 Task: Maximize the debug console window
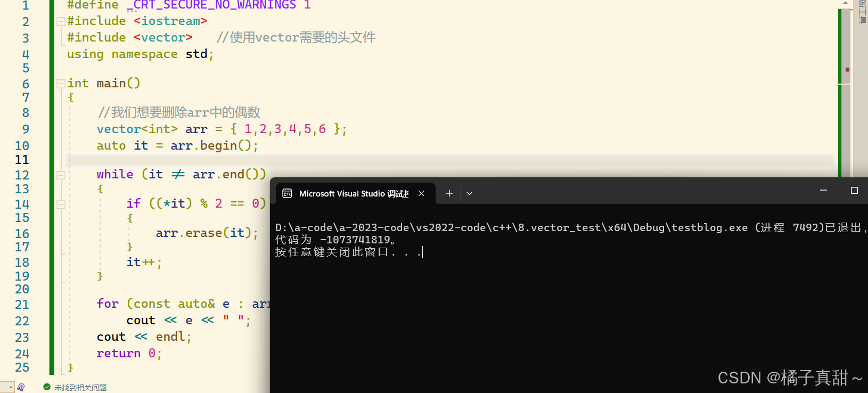click(854, 191)
